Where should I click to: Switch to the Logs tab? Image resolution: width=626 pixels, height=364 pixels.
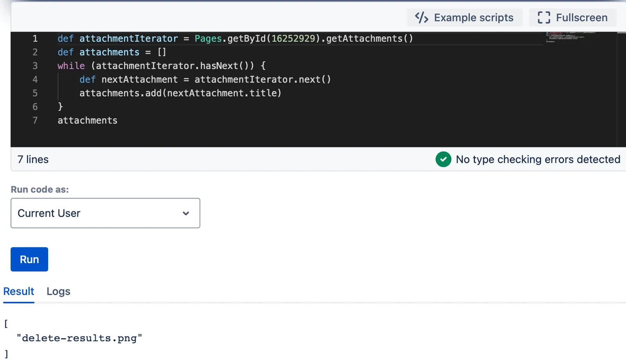click(x=58, y=291)
